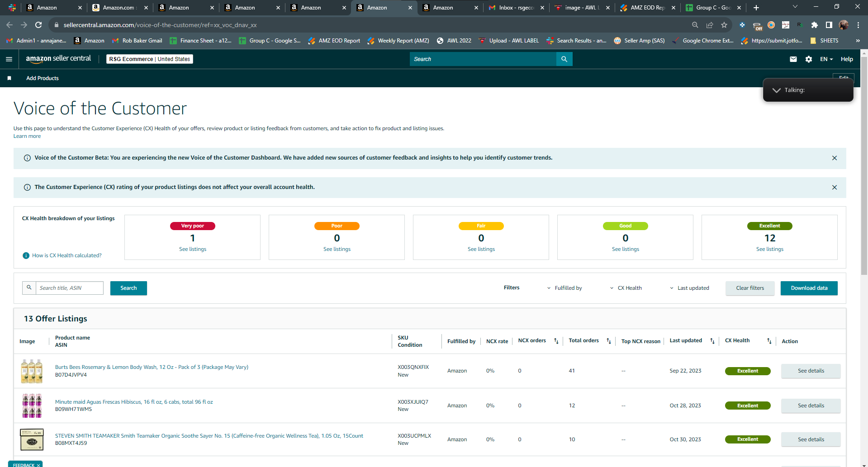868x467 pixels.
Task: Expand the Fulfilled by filter
Action: tap(564, 288)
